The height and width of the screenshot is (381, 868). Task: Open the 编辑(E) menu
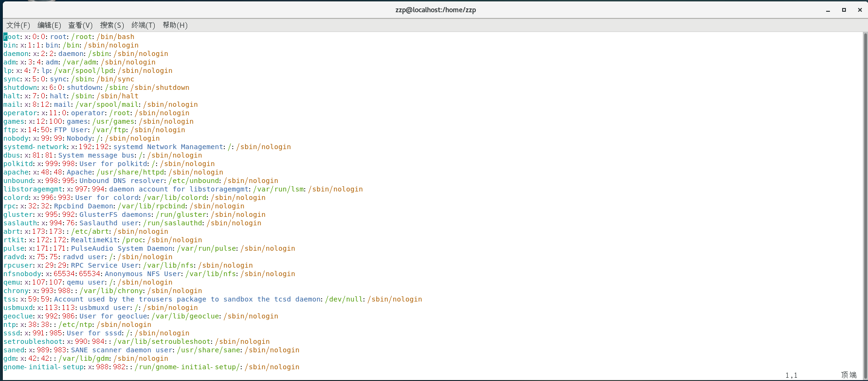(49, 25)
